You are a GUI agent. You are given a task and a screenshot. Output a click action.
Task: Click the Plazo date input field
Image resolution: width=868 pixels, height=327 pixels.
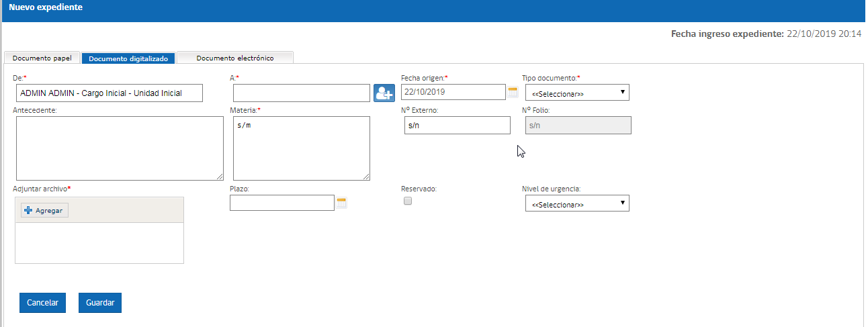[282, 203]
